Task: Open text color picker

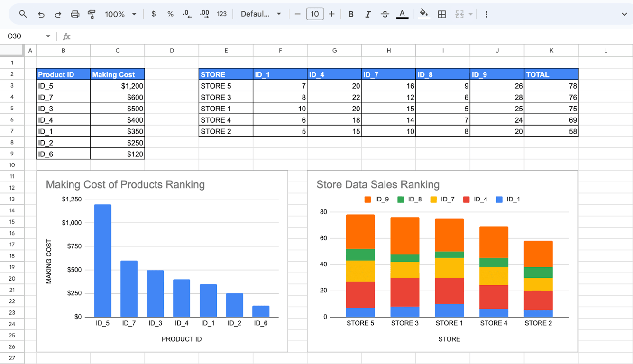Action: click(x=402, y=14)
